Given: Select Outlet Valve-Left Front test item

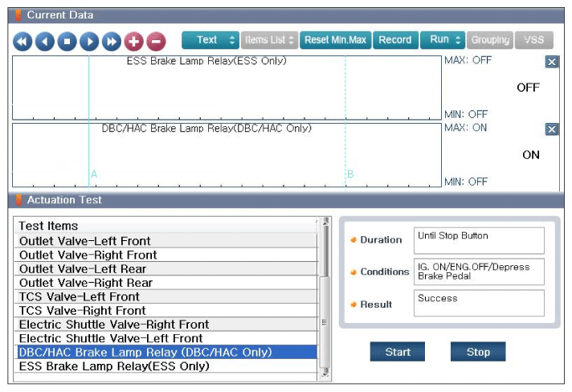Looking at the screenshot, I should pyautogui.click(x=166, y=241).
